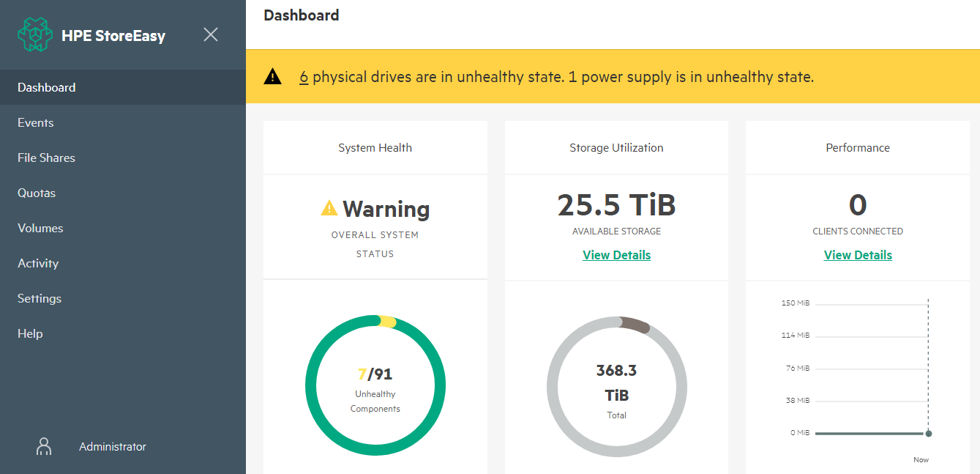
Task: Select Dashboard in the navigation sidebar
Action: 46,86
